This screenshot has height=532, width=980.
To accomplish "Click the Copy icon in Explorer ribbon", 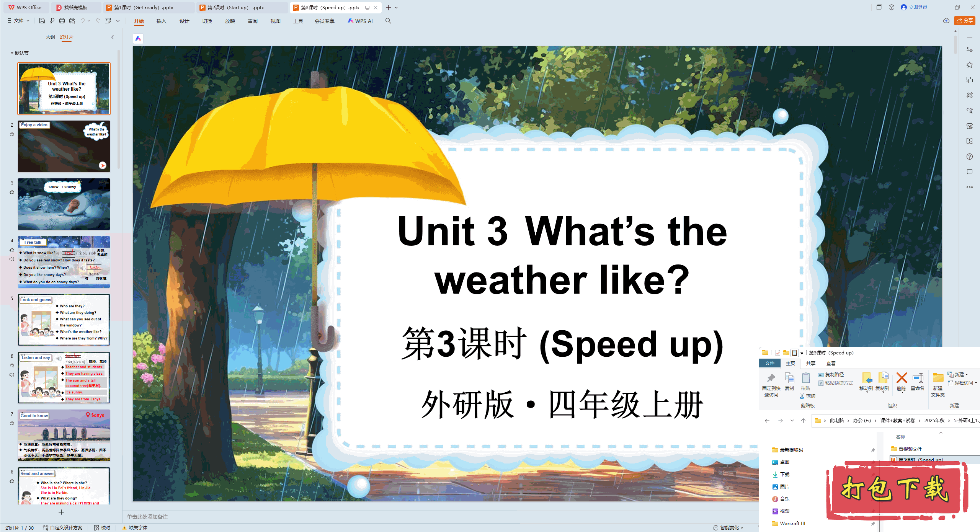I will click(789, 378).
